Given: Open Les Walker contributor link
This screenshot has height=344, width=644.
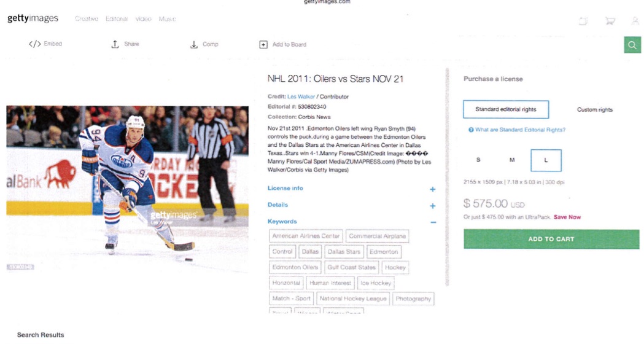Looking at the screenshot, I should 301,97.
